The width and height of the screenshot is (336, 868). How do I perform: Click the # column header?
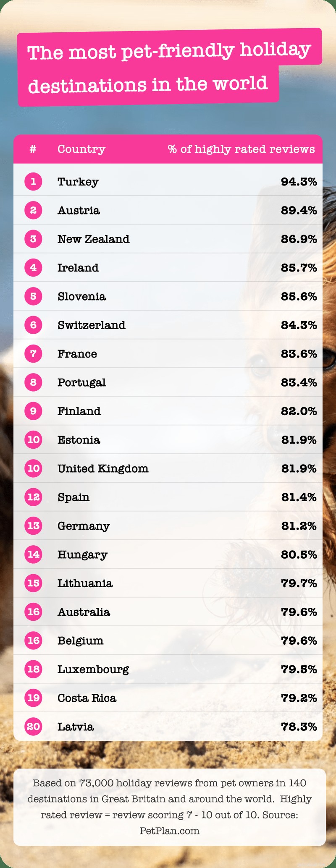coord(33,149)
